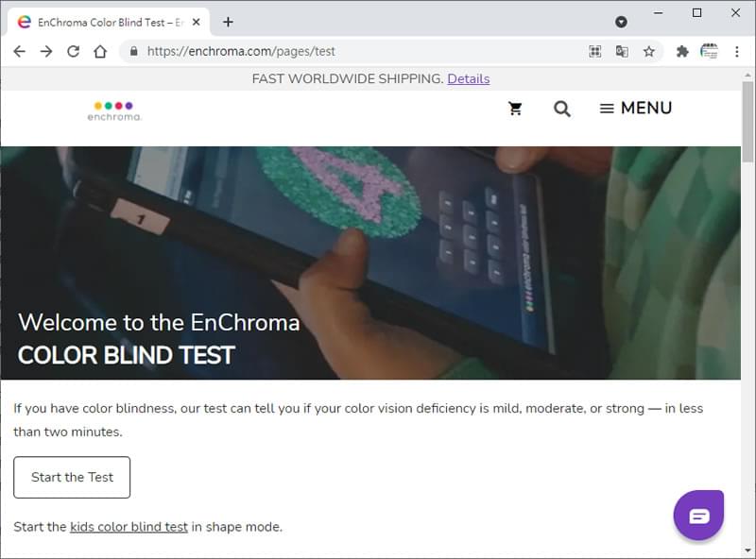Click the QR code icon in address bar
This screenshot has width=756, height=559.
click(x=595, y=52)
